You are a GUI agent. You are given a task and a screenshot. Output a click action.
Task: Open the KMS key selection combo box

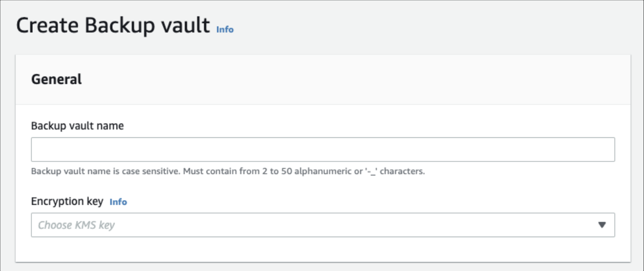(x=323, y=225)
